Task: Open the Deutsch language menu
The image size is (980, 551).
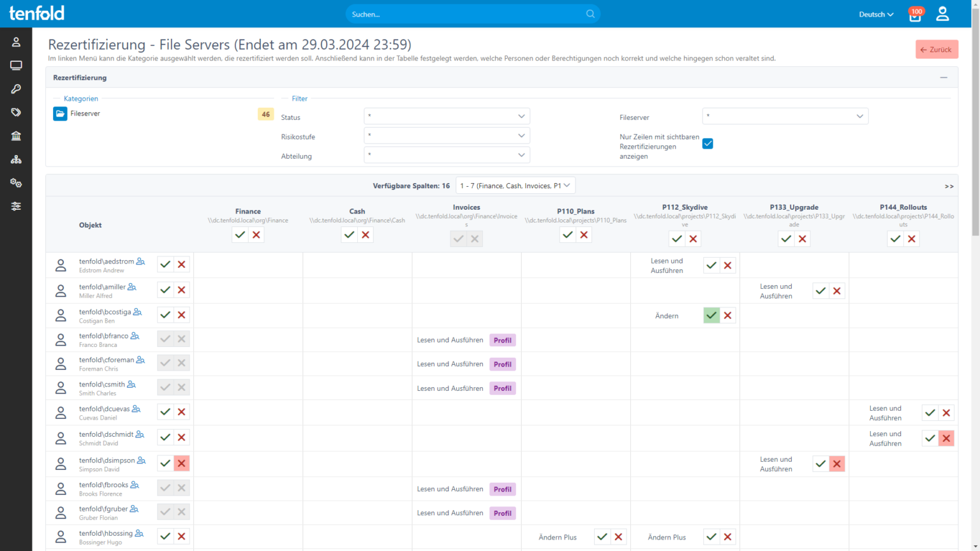Action: coord(875,13)
